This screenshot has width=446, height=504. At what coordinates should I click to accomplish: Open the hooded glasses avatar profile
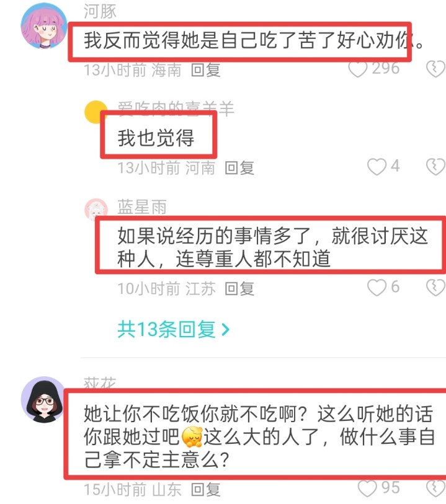44,399
